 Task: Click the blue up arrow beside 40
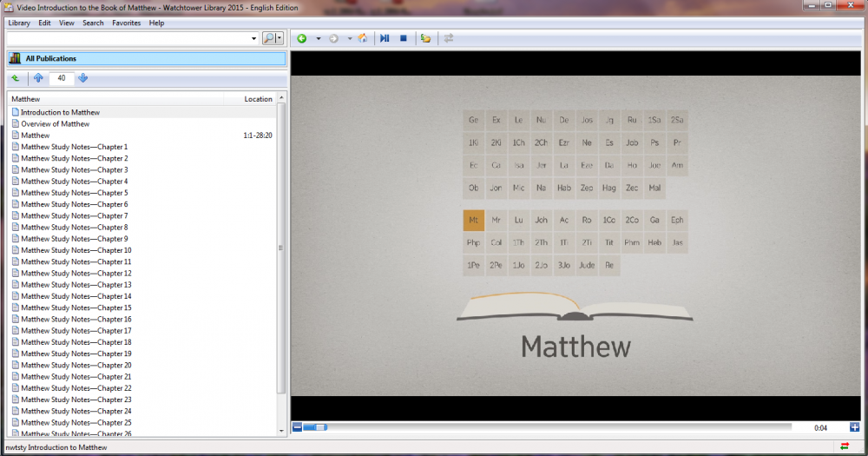click(x=37, y=78)
